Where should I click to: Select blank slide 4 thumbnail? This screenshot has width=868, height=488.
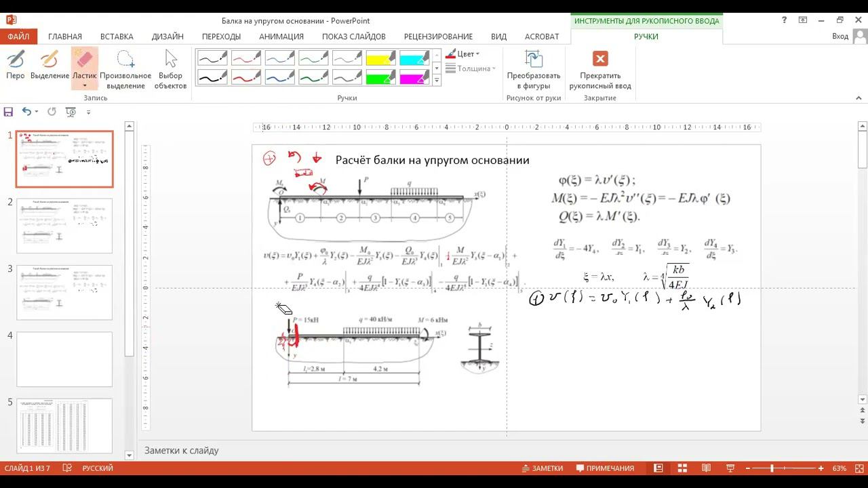tap(64, 359)
